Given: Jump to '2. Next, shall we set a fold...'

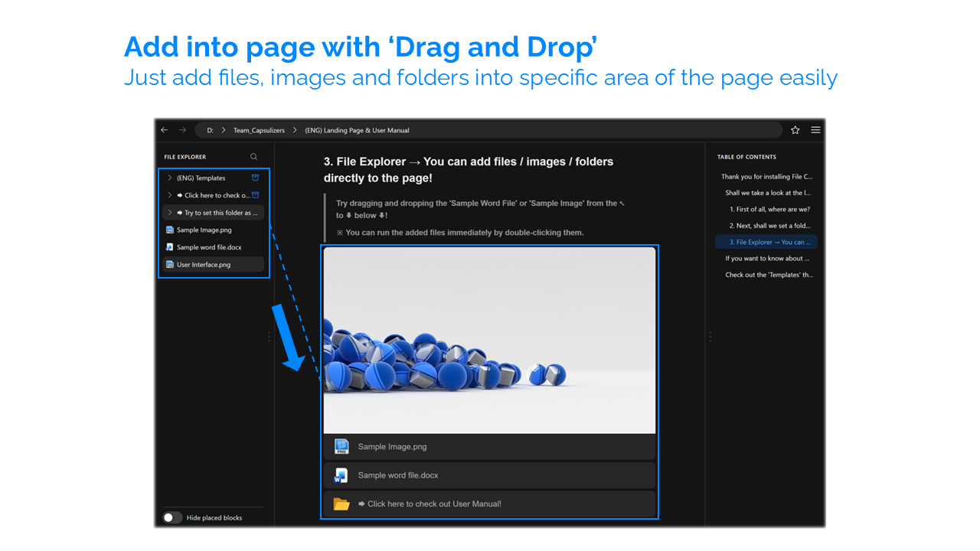Looking at the screenshot, I should click(x=769, y=226).
